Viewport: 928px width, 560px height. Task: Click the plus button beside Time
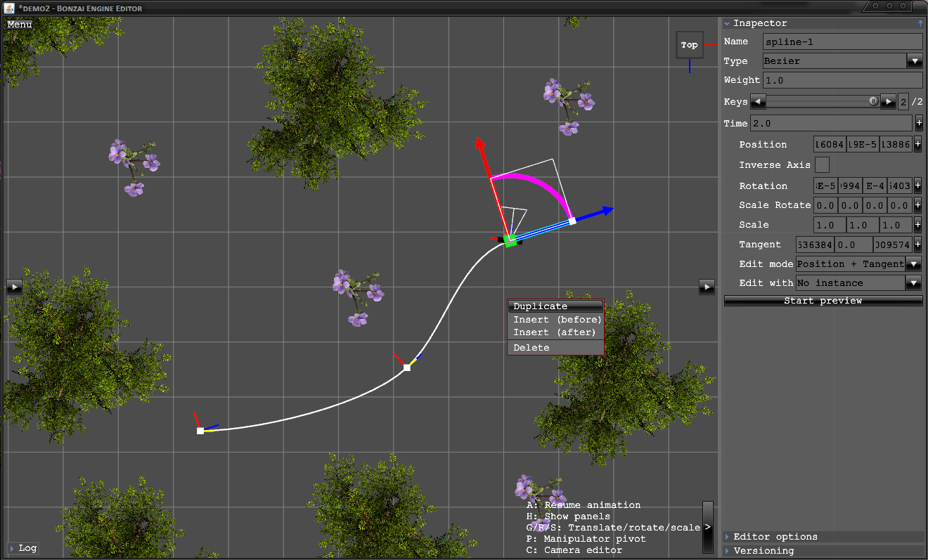coord(918,124)
